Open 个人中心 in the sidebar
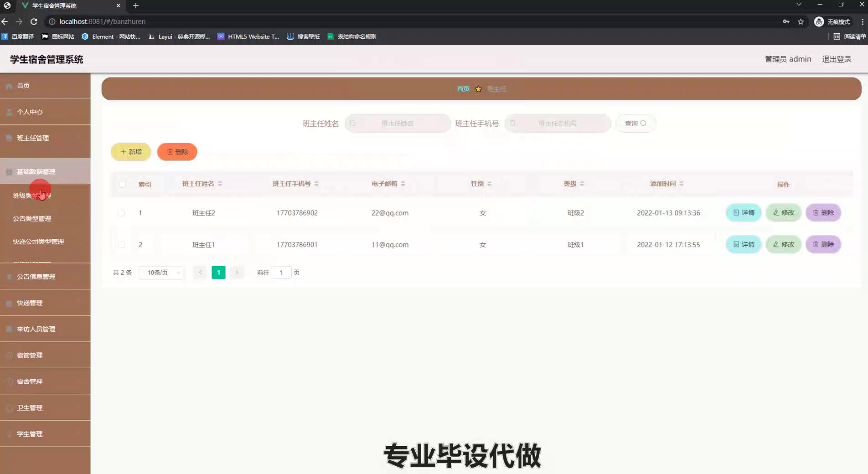The width and height of the screenshot is (868, 474). pyautogui.click(x=45, y=112)
